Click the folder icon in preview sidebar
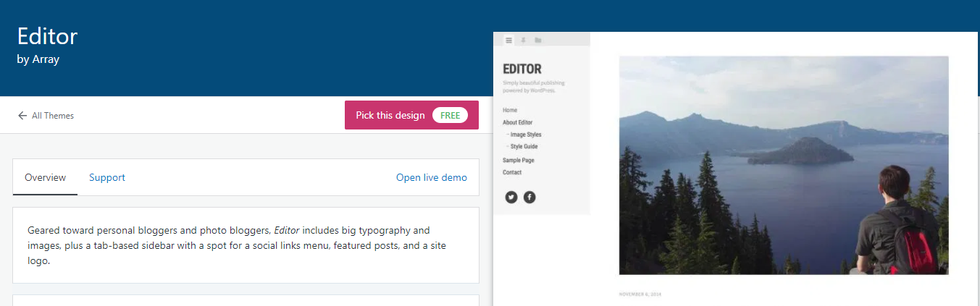The image size is (980, 306). coord(538,41)
